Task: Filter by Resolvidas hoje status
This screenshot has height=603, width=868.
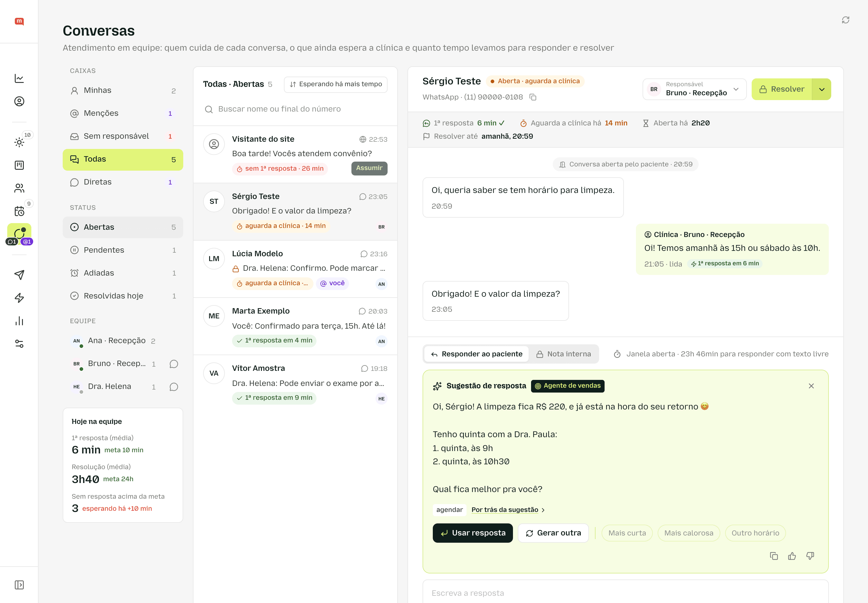Action: (x=123, y=296)
